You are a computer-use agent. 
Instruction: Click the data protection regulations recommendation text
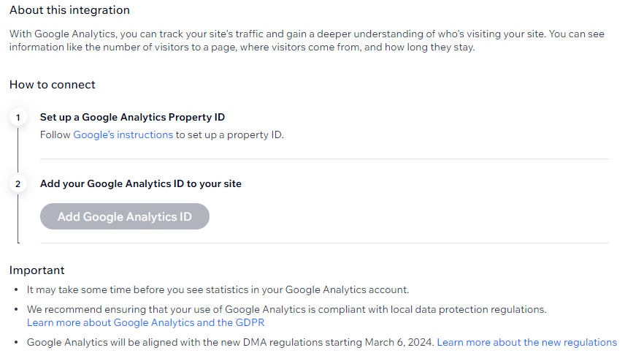point(286,310)
